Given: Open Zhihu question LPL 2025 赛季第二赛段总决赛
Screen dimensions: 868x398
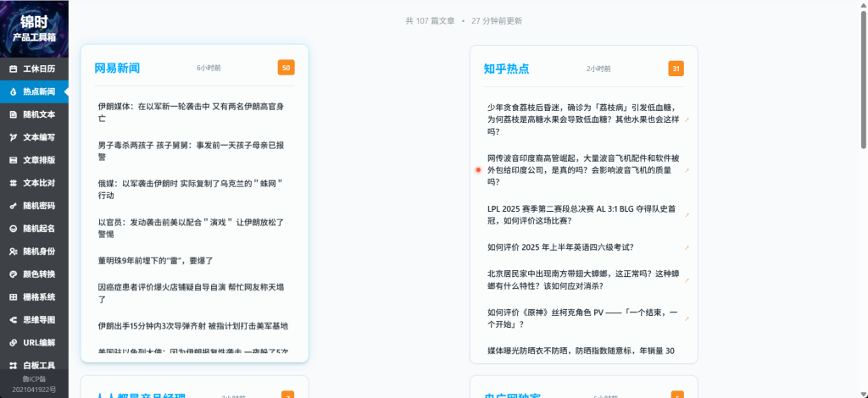Looking at the screenshot, I should (583, 215).
